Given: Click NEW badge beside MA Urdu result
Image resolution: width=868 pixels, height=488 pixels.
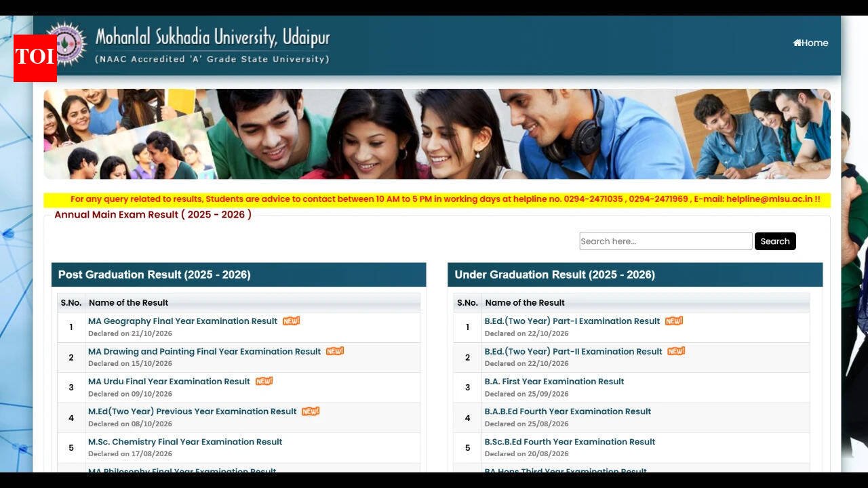Looking at the screenshot, I should click(264, 381).
